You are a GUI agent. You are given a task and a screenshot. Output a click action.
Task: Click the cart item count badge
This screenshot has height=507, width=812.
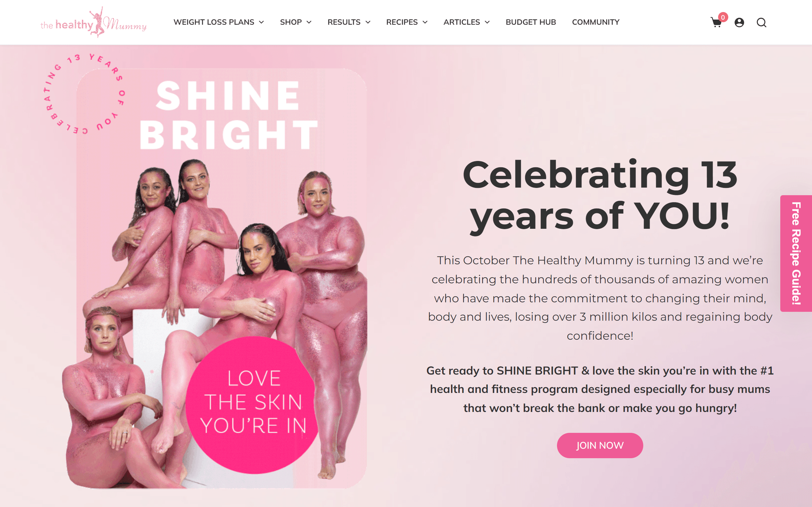[723, 17]
